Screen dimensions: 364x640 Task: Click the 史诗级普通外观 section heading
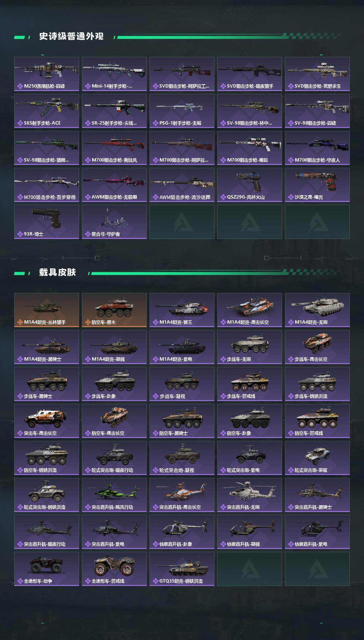[71, 36]
